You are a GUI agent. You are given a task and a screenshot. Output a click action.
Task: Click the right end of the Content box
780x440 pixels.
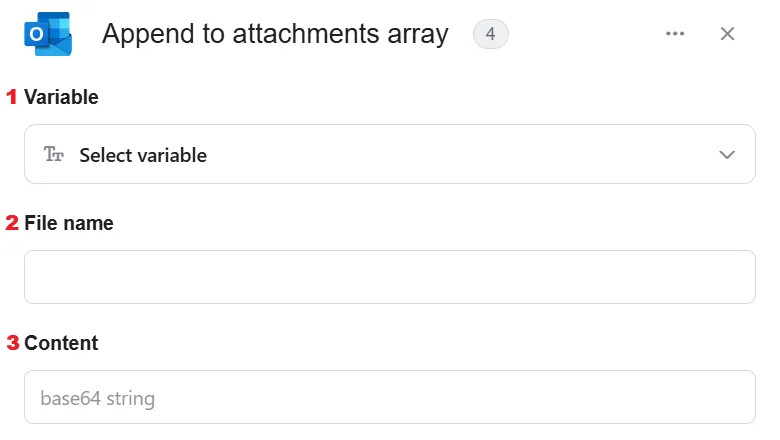741,397
